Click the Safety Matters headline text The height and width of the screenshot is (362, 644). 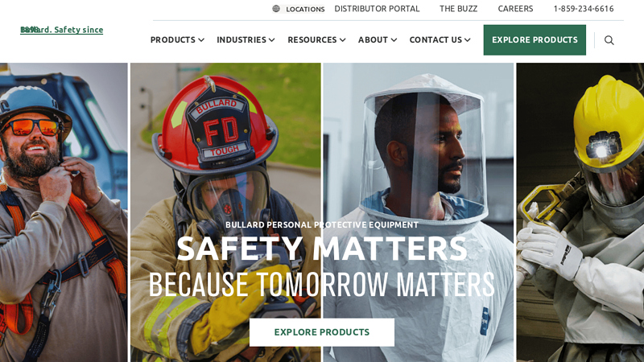pyautogui.click(x=322, y=249)
